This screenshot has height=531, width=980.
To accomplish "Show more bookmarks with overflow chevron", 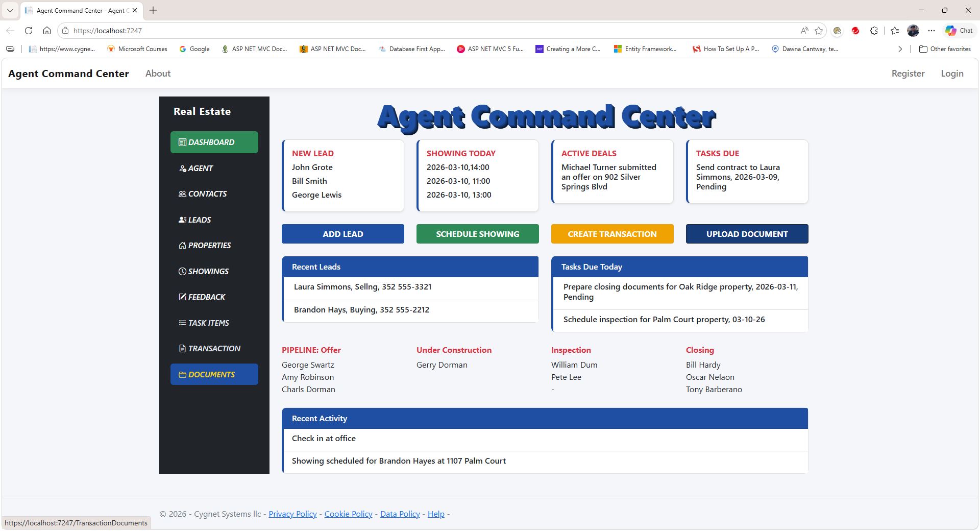I will [900, 49].
